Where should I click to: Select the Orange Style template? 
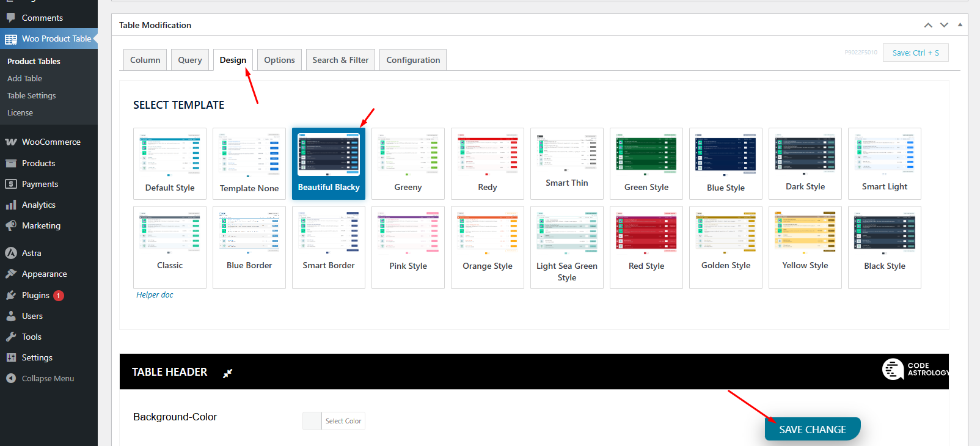pos(488,247)
